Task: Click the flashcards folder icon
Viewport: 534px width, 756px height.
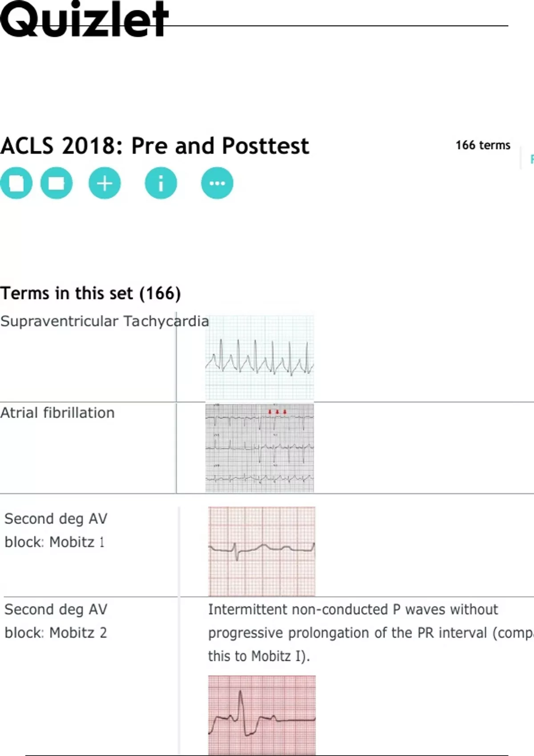Action: tap(57, 183)
